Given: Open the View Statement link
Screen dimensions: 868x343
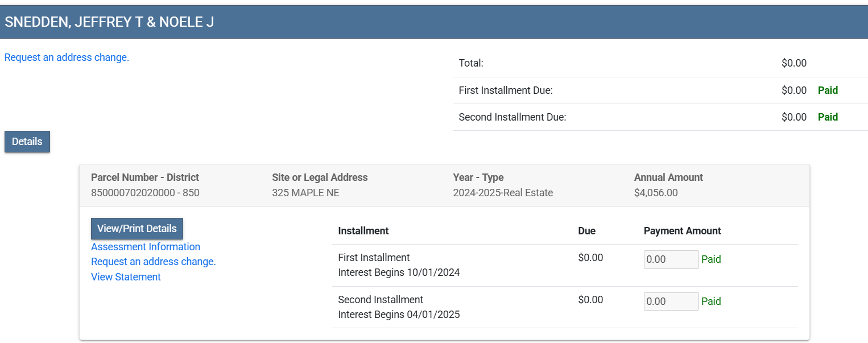Looking at the screenshot, I should coord(126,277).
